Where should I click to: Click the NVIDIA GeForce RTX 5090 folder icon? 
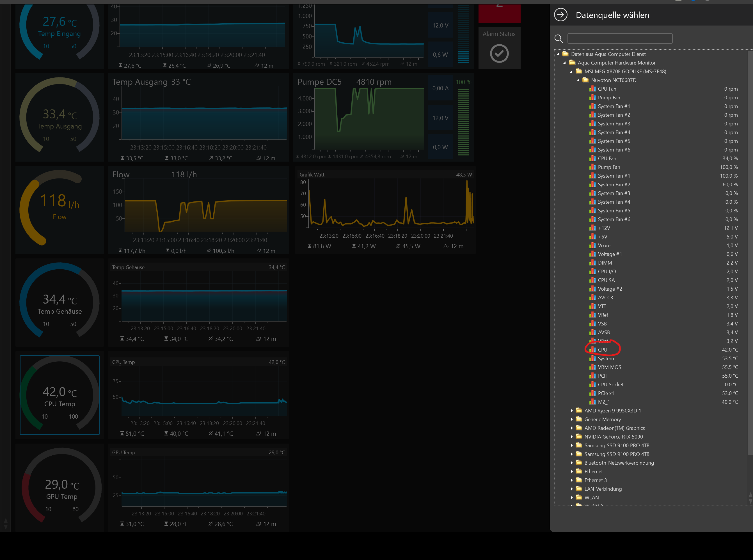click(x=579, y=437)
